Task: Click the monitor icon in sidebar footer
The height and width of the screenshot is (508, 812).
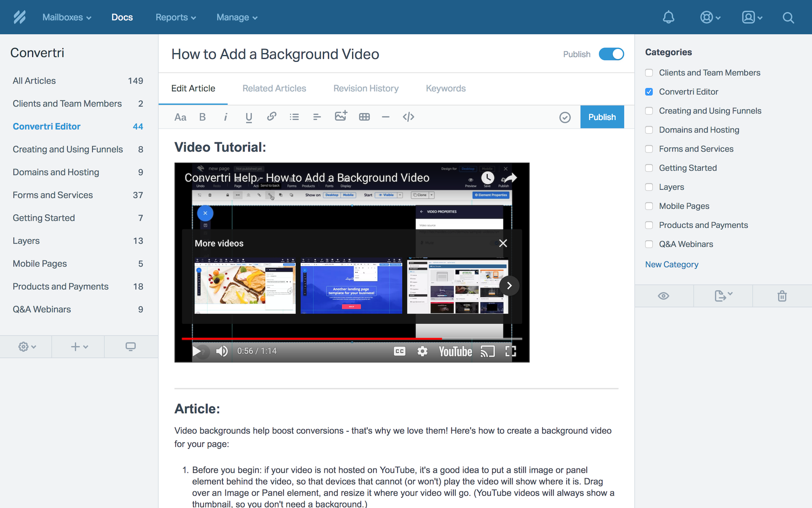Action: (x=131, y=347)
